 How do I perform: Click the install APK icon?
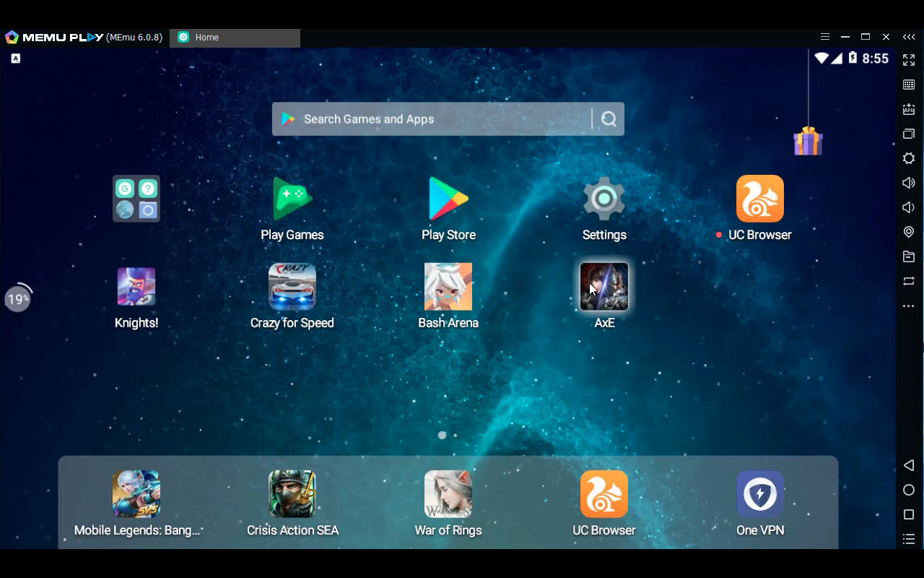point(909,110)
